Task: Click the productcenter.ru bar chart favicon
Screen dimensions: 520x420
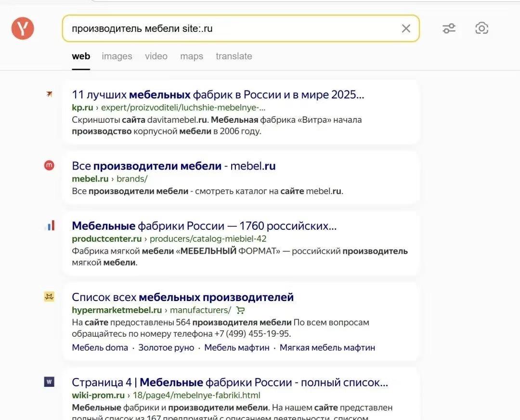Action: [50, 225]
